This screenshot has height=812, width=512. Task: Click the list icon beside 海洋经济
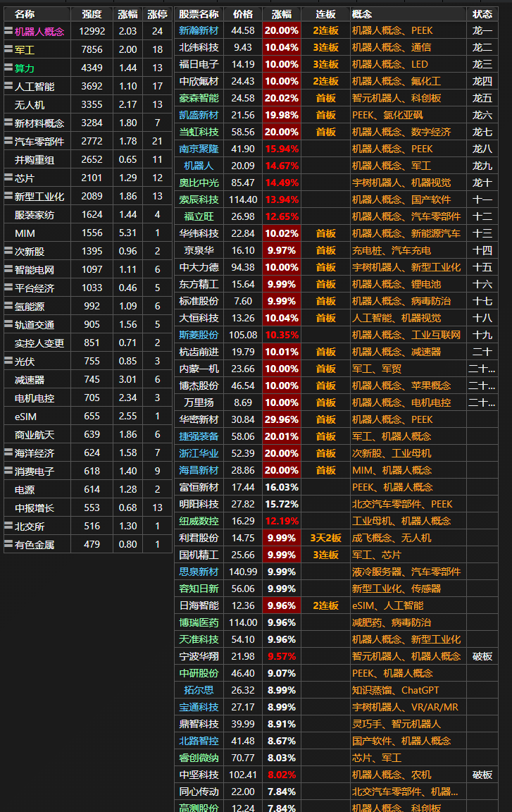pos(8,453)
